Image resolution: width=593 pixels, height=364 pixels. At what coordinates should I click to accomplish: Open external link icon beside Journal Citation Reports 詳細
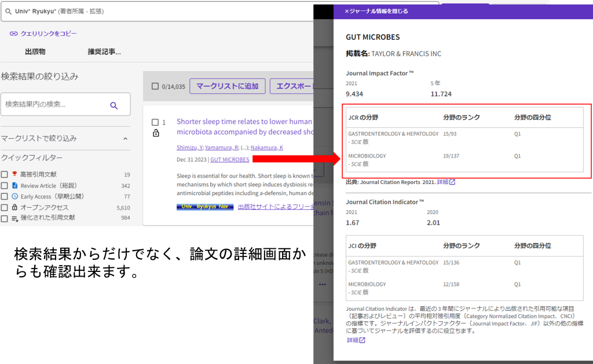click(x=452, y=182)
